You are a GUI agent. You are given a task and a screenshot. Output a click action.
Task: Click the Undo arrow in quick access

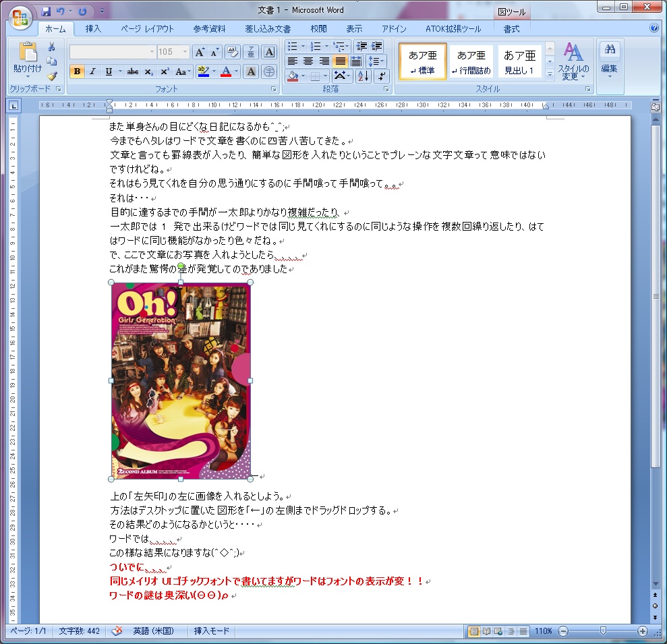tap(61, 11)
